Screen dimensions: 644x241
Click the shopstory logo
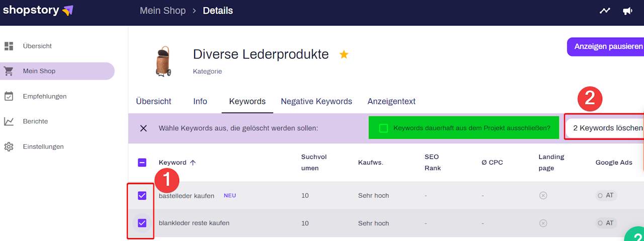pos(38,11)
